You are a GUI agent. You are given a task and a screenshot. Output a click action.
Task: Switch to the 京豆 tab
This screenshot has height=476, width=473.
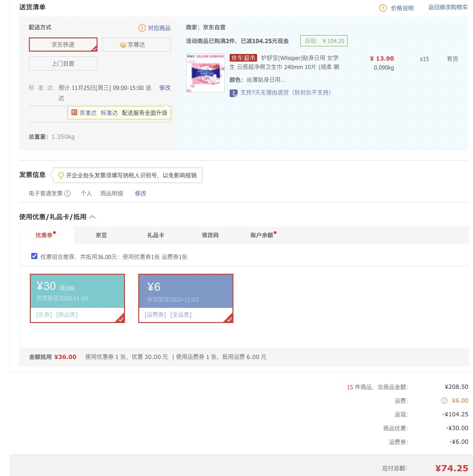click(101, 235)
